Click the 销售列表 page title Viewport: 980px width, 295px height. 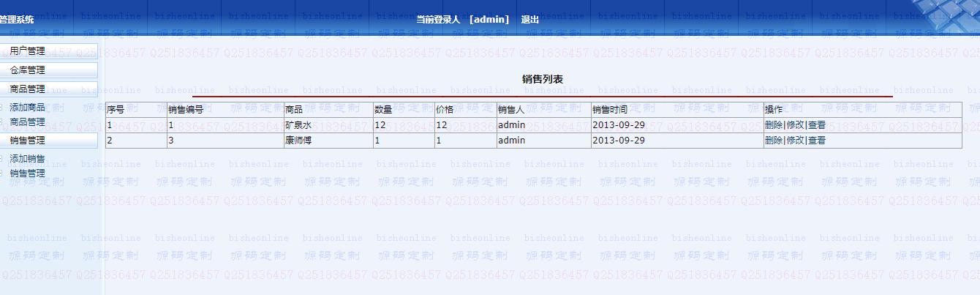tap(543, 79)
